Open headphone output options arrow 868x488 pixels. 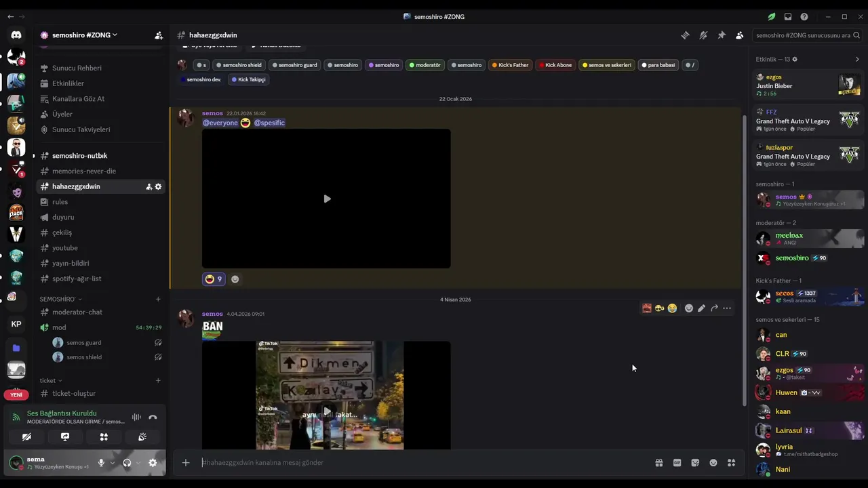pos(138,463)
